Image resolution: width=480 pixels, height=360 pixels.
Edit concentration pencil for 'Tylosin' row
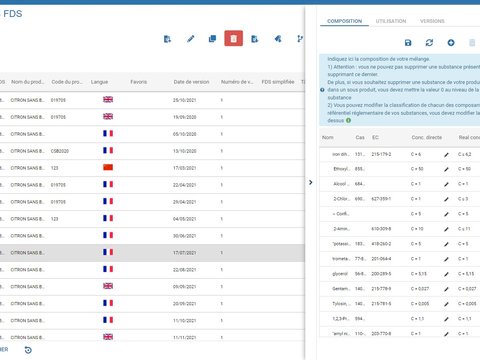pos(446,304)
